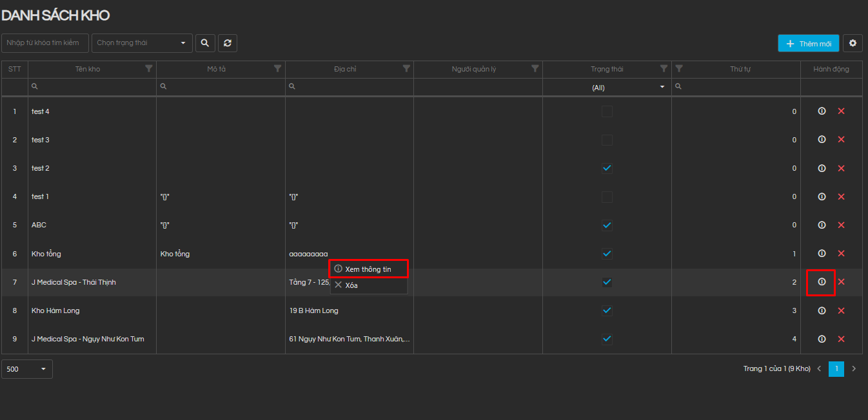The width and height of the screenshot is (868, 420).
Task: Click red X on ABC row
Action: 841,225
